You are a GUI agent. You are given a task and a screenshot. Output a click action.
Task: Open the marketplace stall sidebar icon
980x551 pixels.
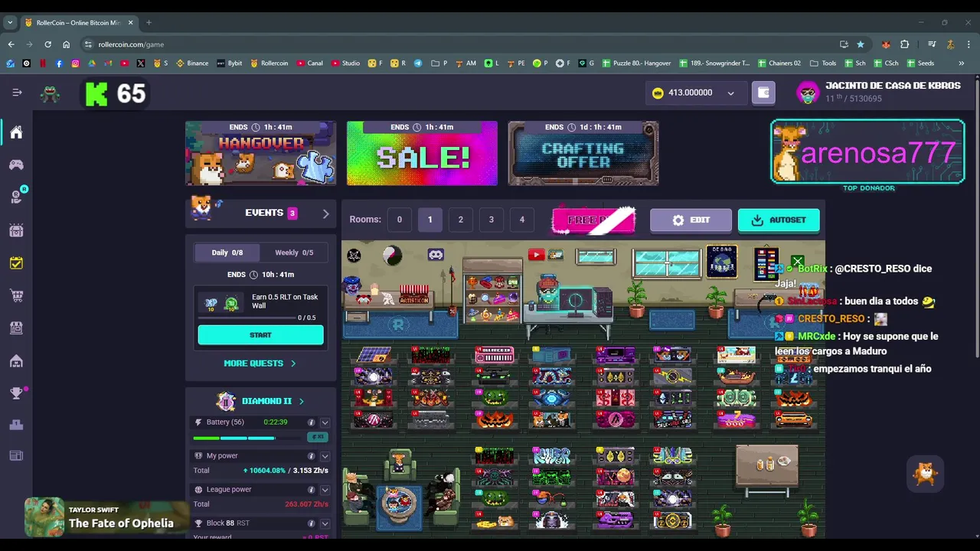click(16, 328)
